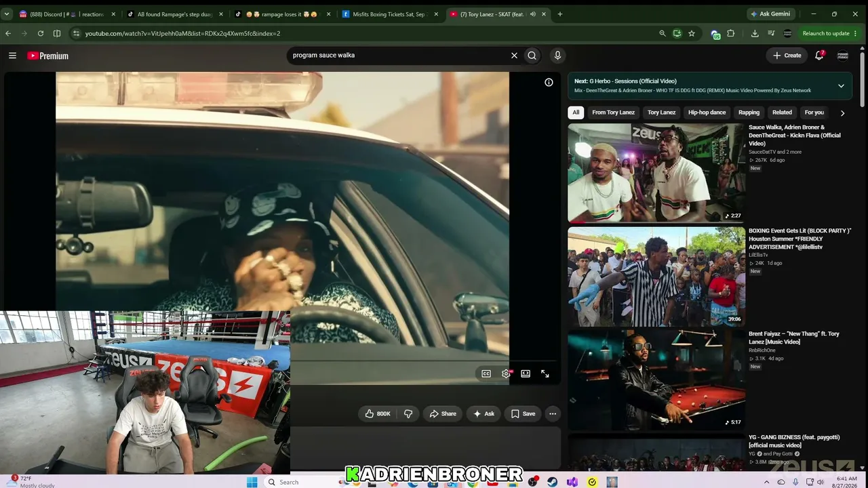Switch to the AB found Rampage's tab
This screenshot has height=488, width=868.
(x=175, y=14)
